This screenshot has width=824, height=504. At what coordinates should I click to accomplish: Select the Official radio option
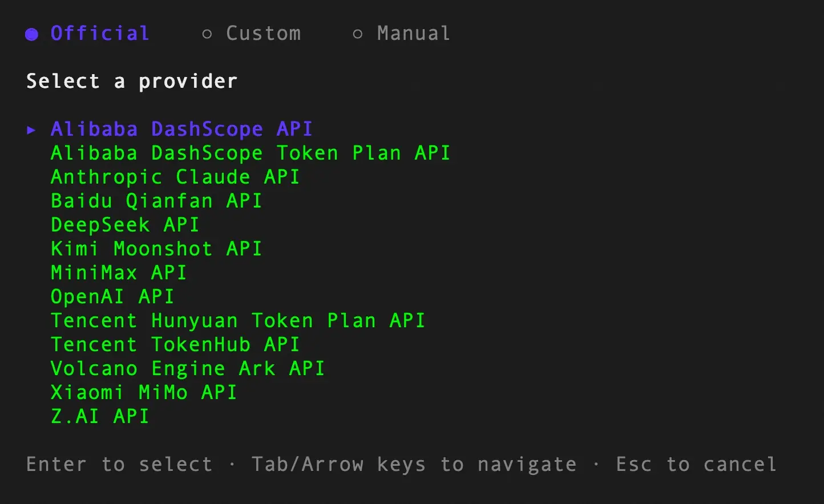[87, 34]
